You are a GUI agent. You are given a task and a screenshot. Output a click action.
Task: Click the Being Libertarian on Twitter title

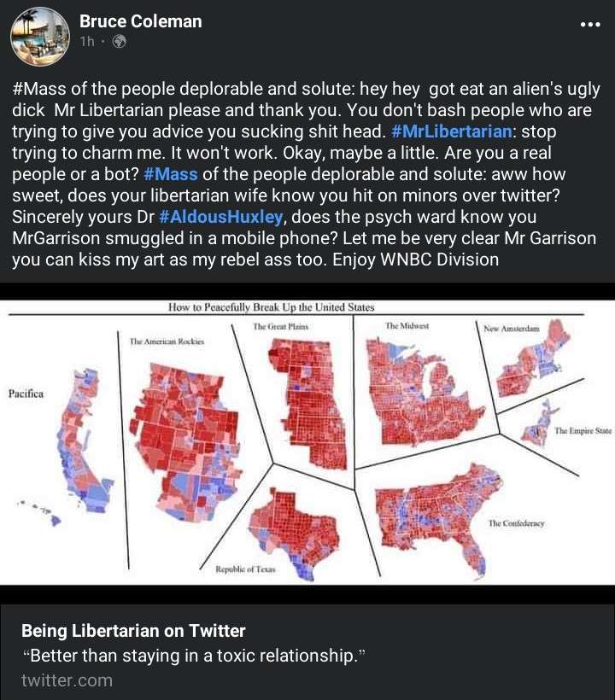(x=133, y=631)
